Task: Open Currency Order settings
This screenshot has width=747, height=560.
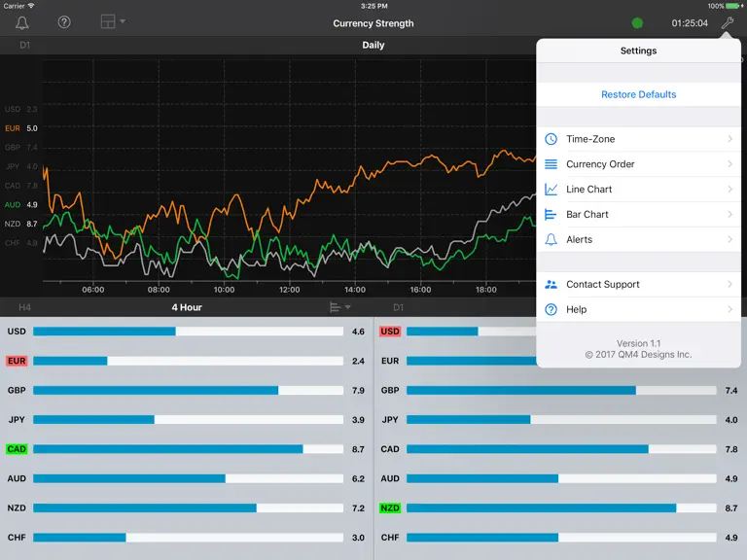Action: tap(638, 164)
